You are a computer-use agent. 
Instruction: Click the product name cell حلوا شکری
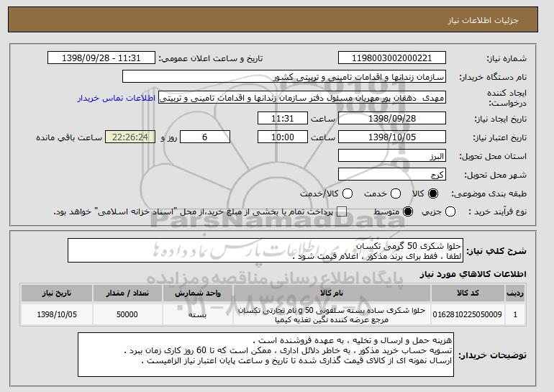[x=332, y=314]
